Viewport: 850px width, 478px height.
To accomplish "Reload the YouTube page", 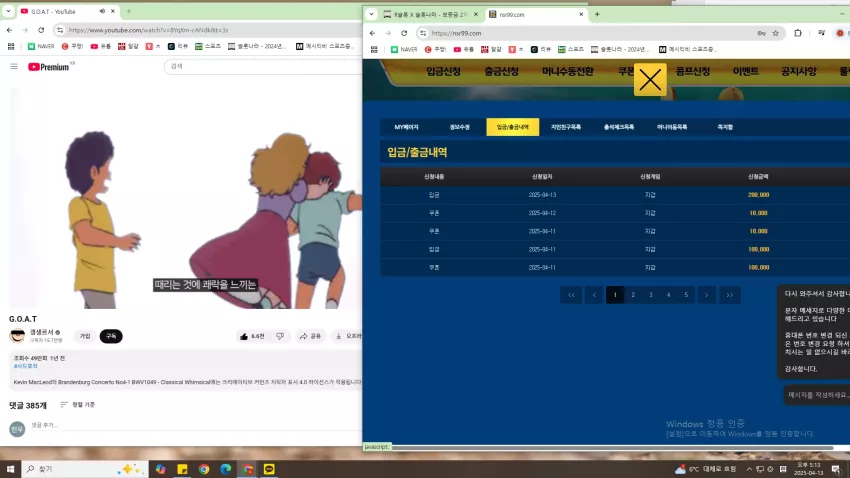I will pos(41,30).
